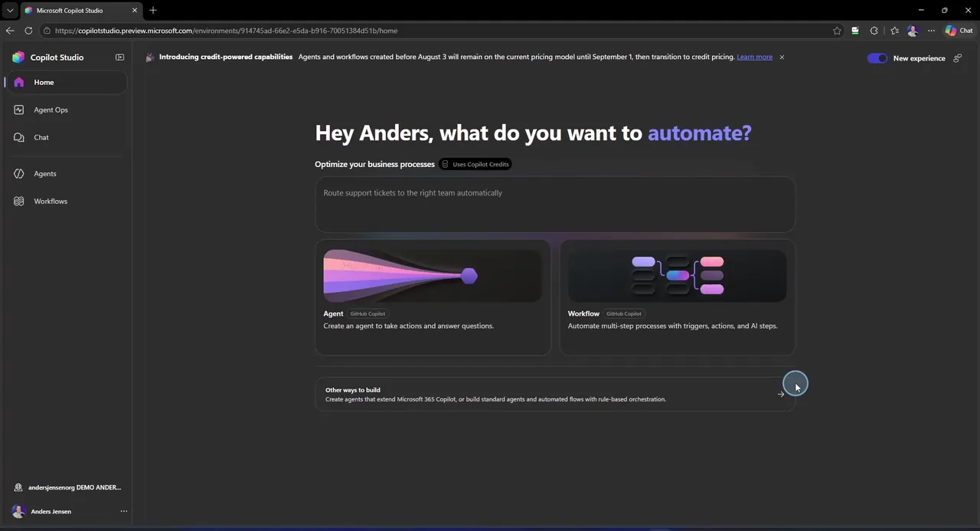Open the Workflows section

coord(66,201)
